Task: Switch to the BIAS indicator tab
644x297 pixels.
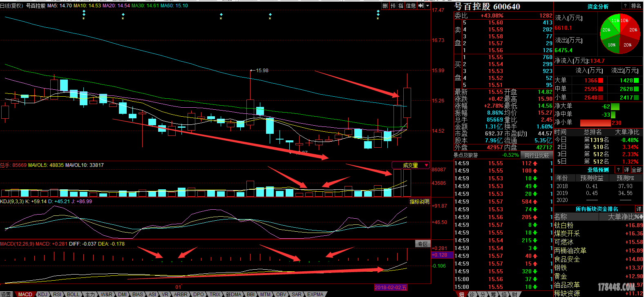Action: tap(138, 294)
